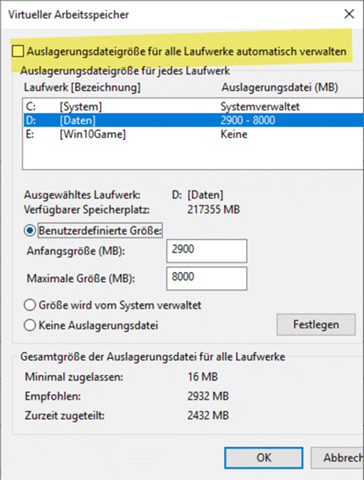Click the Minimal zugelassen 16 MB value
364x480 pixels.
pyautogui.click(x=203, y=377)
